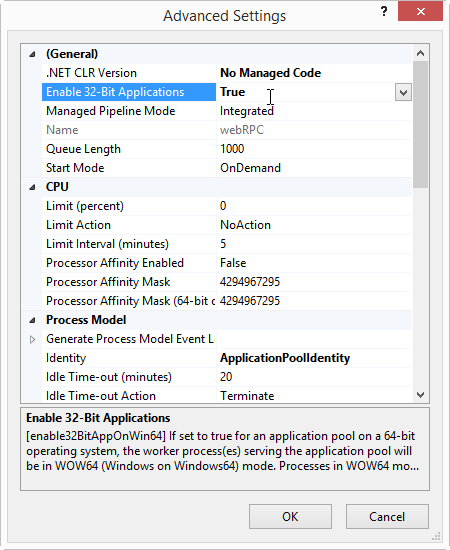Image resolution: width=450 pixels, height=550 pixels.
Task: Dismiss the dialog with Cancel button
Action: pos(387,516)
